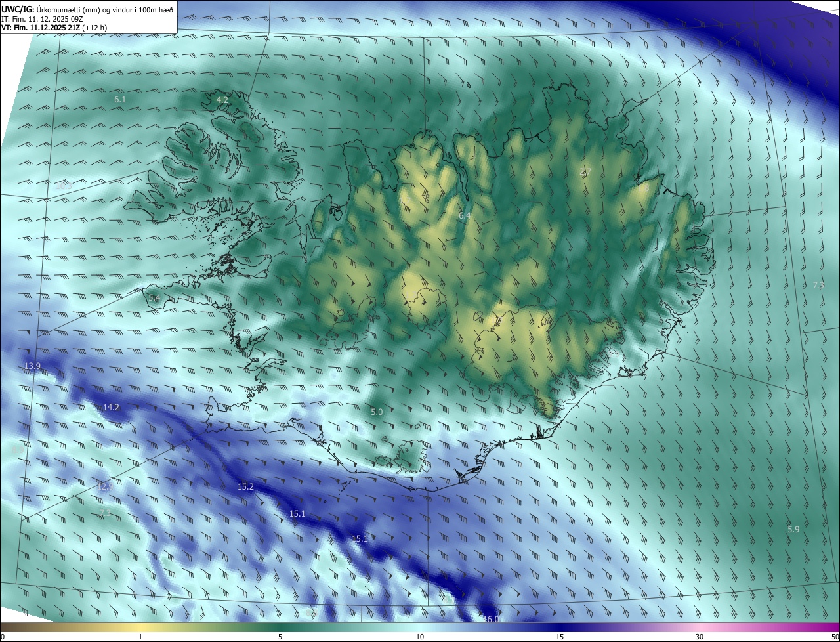The width and height of the screenshot is (840, 642).
Task: Select the 2.7 value label
Action: [x=585, y=172]
